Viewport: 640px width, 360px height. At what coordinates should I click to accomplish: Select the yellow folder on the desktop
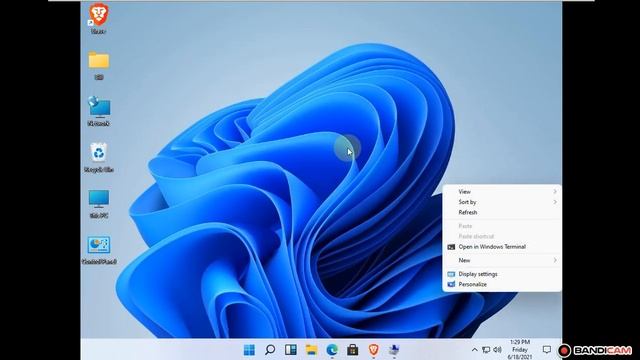(98, 65)
